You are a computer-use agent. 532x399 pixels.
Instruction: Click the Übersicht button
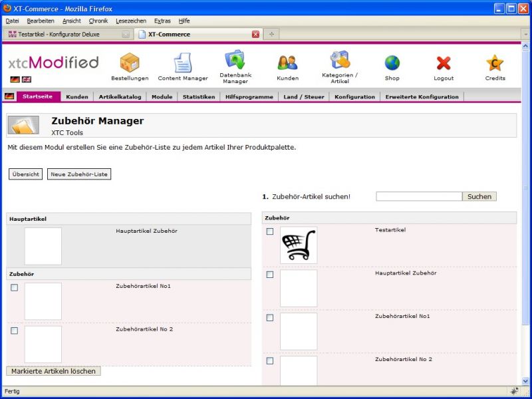click(25, 174)
